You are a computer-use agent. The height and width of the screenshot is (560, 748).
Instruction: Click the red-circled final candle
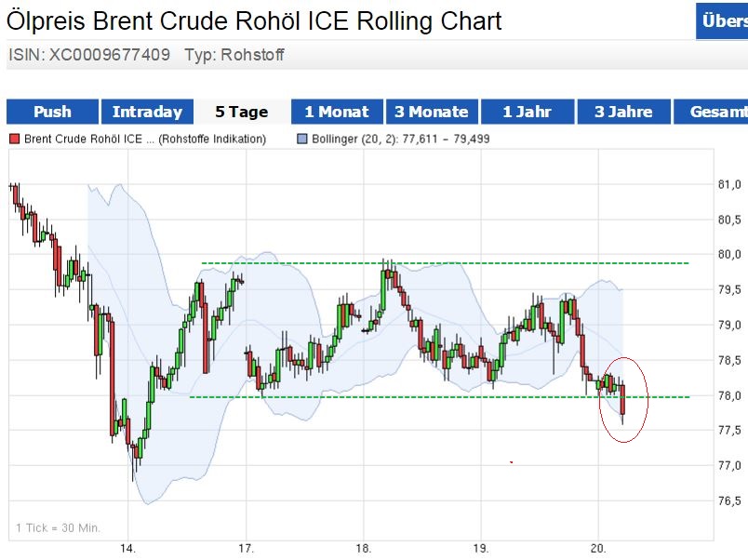click(x=621, y=400)
